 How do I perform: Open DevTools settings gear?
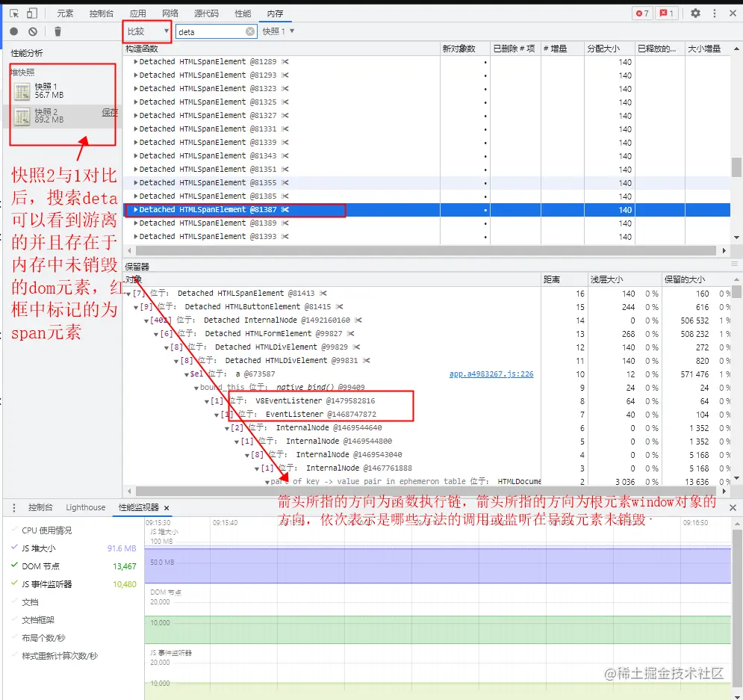(695, 13)
